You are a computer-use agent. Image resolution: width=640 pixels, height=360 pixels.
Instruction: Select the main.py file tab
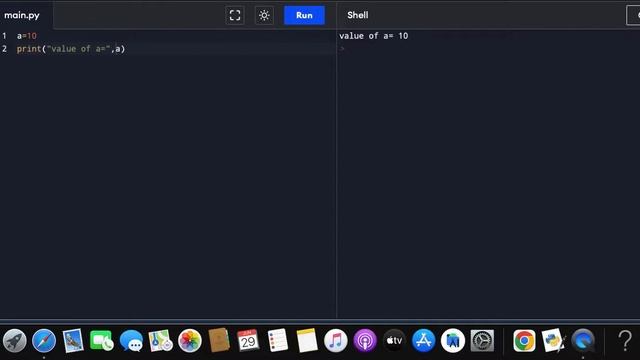tap(22, 16)
